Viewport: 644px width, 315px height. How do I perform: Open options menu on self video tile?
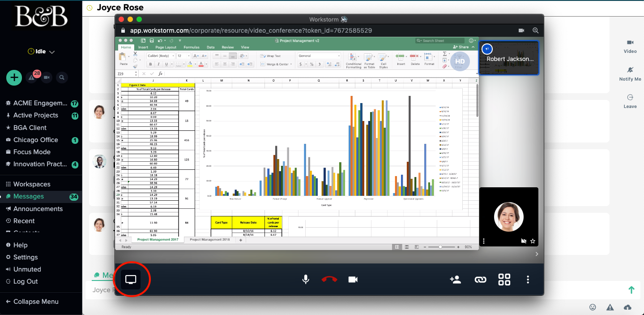[x=484, y=241]
